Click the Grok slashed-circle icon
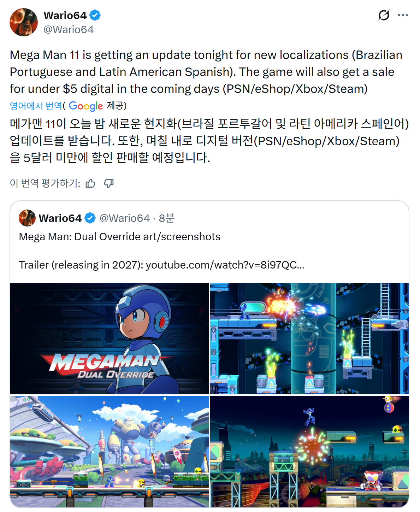420x512 pixels. 384,15
